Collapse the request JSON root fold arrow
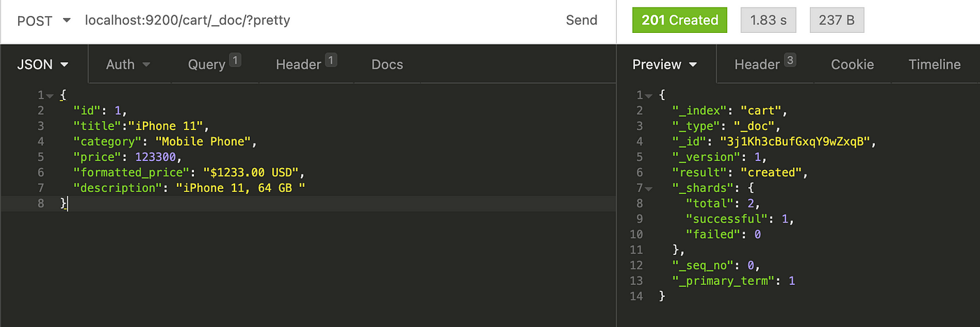The image size is (980, 327). (x=49, y=95)
